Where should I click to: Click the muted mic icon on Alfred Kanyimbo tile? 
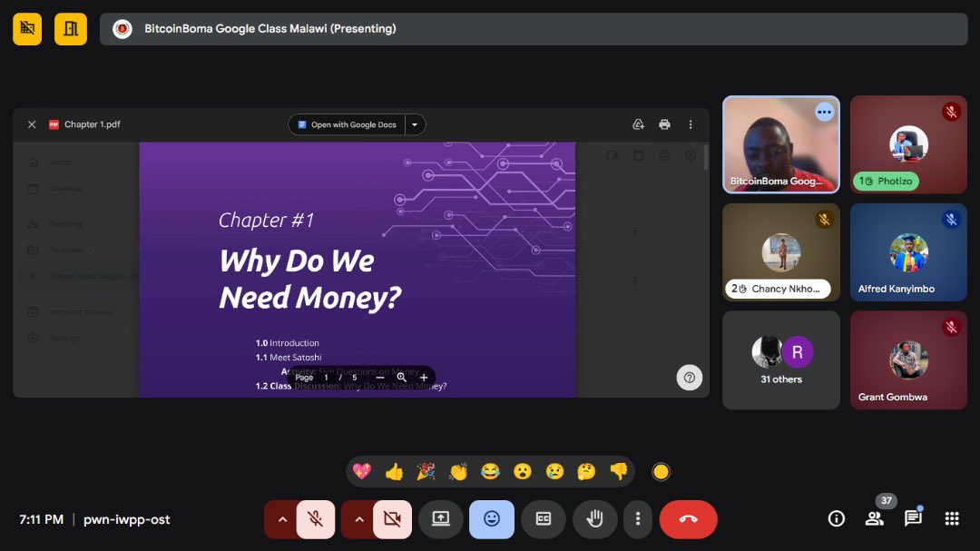(951, 220)
